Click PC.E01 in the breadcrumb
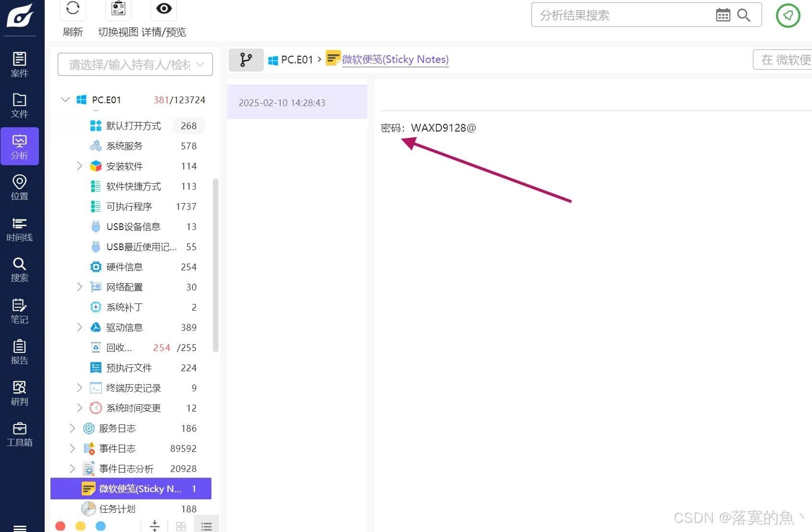The height and width of the screenshot is (532, 812). click(297, 60)
